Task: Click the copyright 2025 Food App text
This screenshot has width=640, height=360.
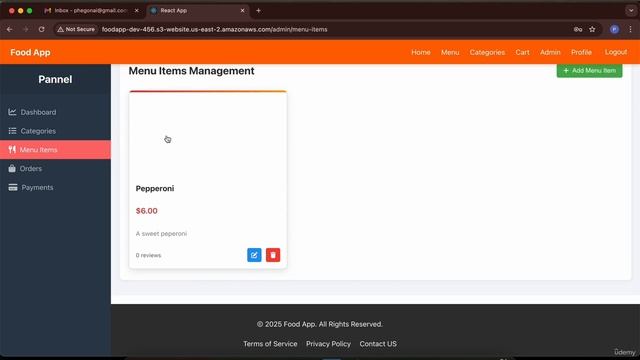Action: pyautogui.click(x=320, y=324)
